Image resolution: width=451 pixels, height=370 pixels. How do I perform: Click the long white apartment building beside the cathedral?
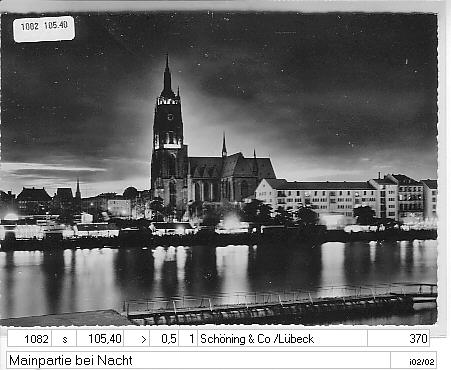[x=315, y=198]
